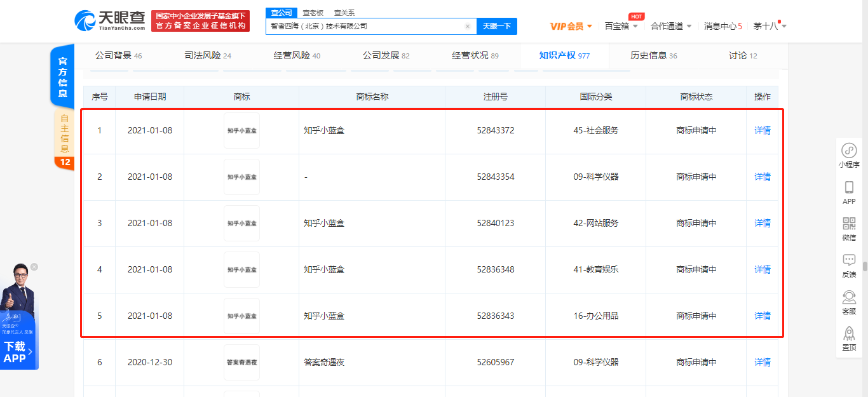Screen dimensions: 868x397
Task: Click the 答案奇遇夜 trademark thumbnail image
Action: (x=241, y=362)
